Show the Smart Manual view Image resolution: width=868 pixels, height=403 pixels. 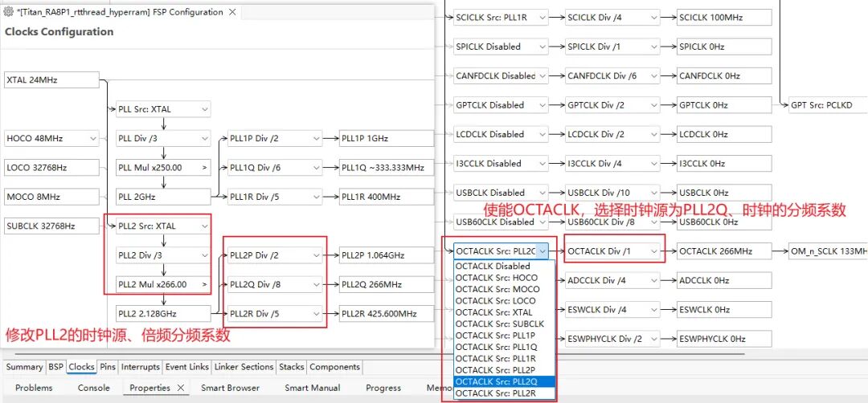coord(312,388)
